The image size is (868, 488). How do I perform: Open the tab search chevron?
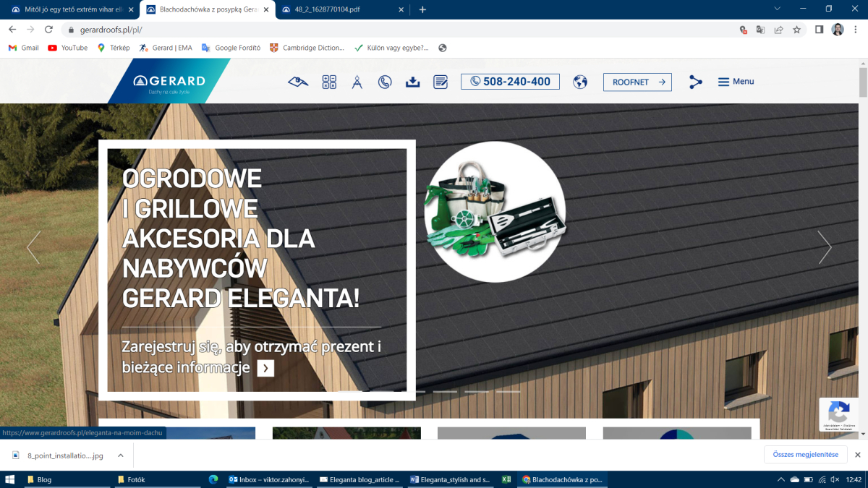click(778, 9)
